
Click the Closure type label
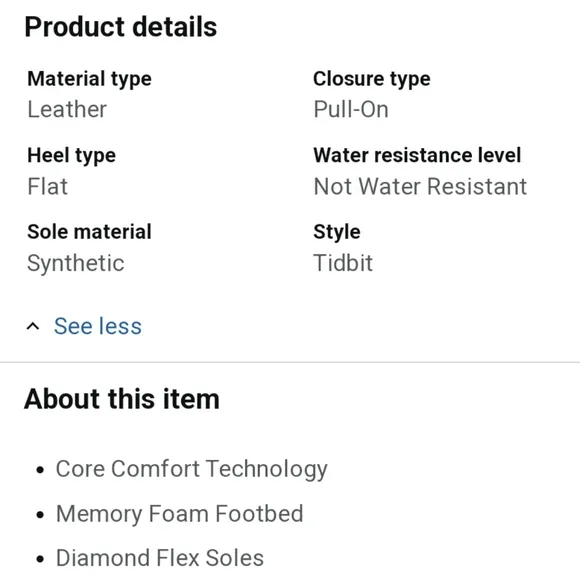pyautogui.click(x=372, y=80)
